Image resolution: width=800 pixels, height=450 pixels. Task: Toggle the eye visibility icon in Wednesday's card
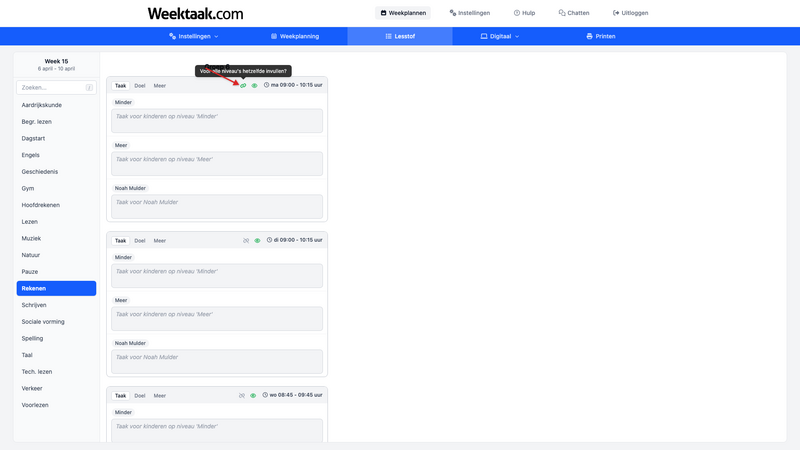coord(253,395)
